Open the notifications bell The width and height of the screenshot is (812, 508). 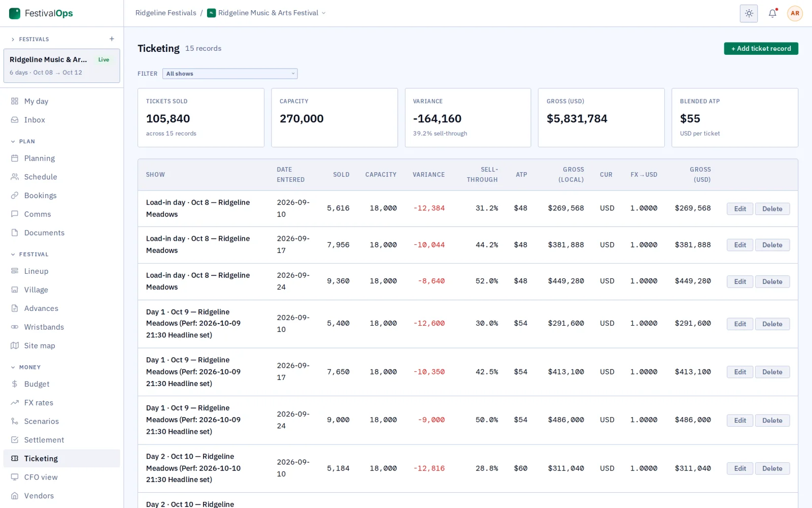(772, 14)
